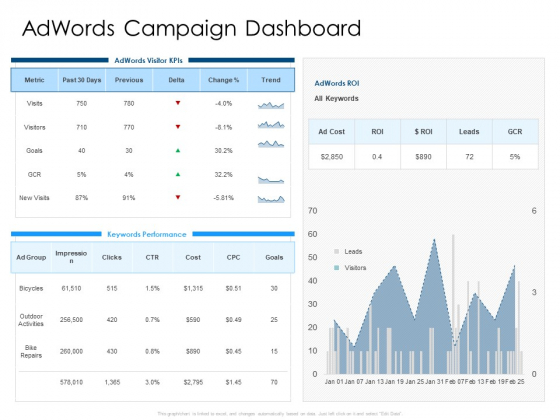Select the Ad Group column header
560x420 pixels.
point(31,257)
